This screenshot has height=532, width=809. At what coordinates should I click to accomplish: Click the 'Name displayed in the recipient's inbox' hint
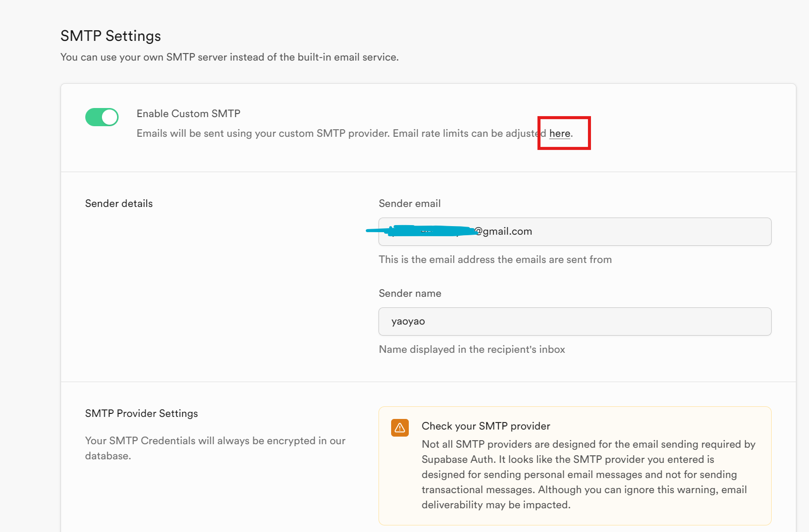tap(471, 349)
